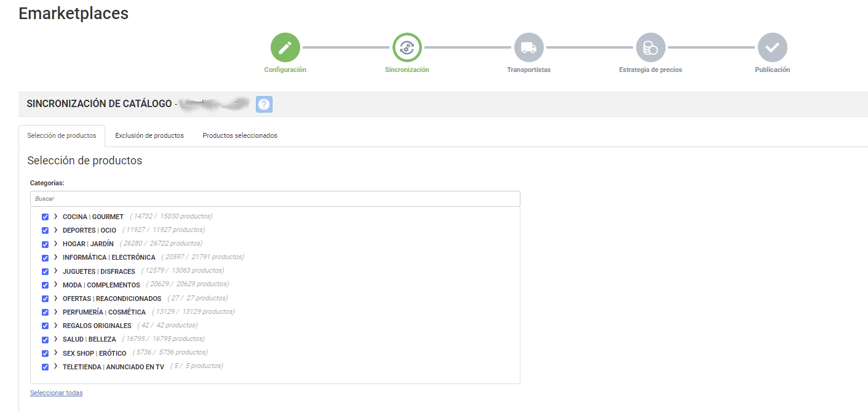This screenshot has width=868, height=413.
Task: Click the Configuración pencil step icon
Action: click(x=285, y=47)
